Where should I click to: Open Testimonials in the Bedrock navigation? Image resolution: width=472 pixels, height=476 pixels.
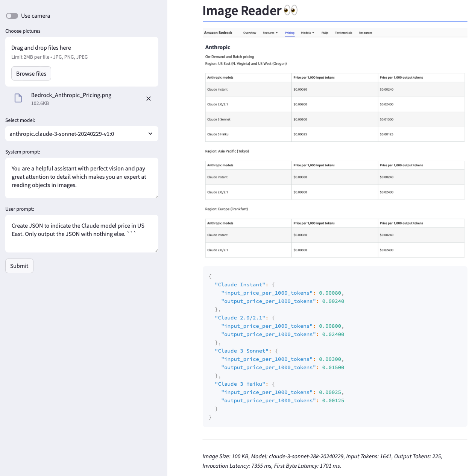(343, 33)
